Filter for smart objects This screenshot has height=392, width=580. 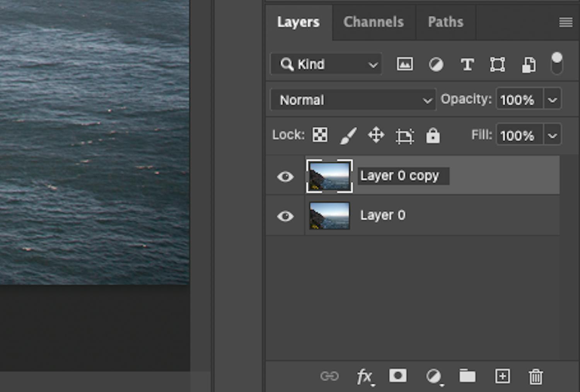pos(529,65)
